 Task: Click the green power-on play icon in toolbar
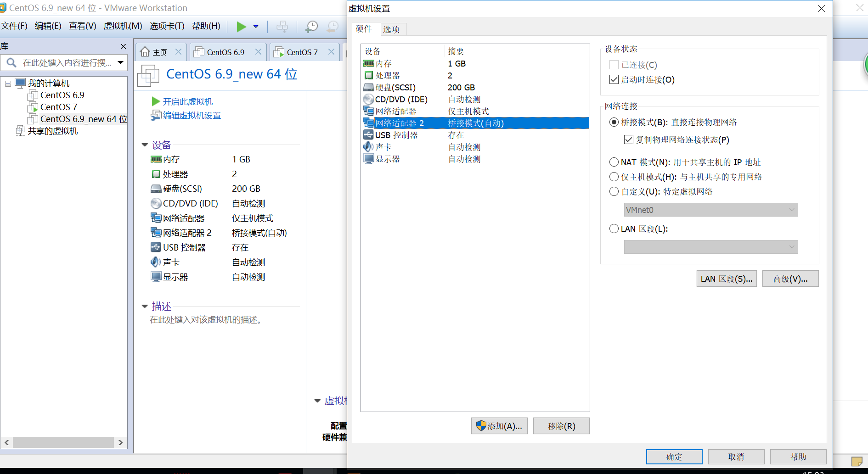pyautogui.click(x=241, y=27)
